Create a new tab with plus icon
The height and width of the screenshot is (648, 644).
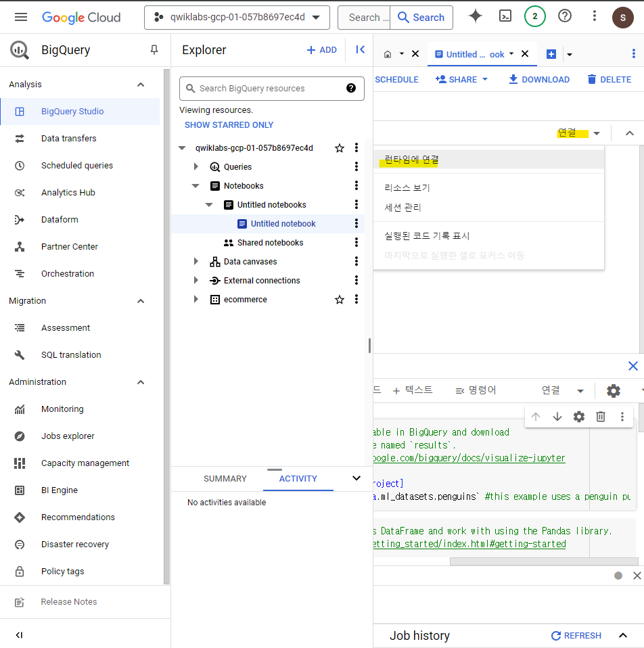(551, 54)
